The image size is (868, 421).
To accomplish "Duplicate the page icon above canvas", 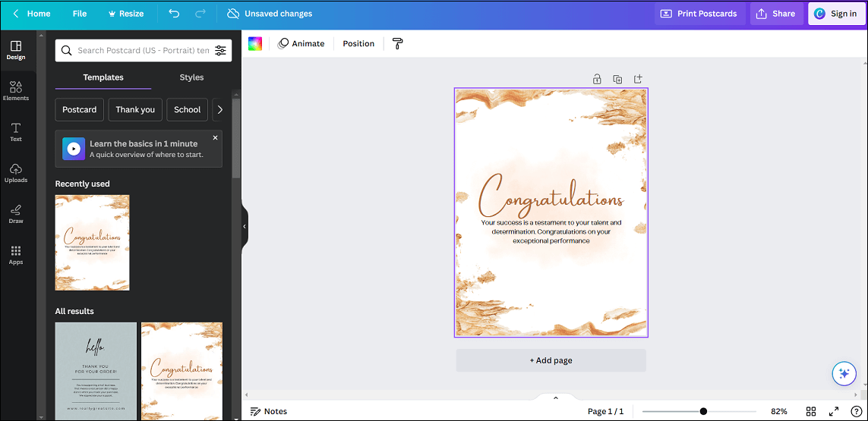I will coord(617,79).
